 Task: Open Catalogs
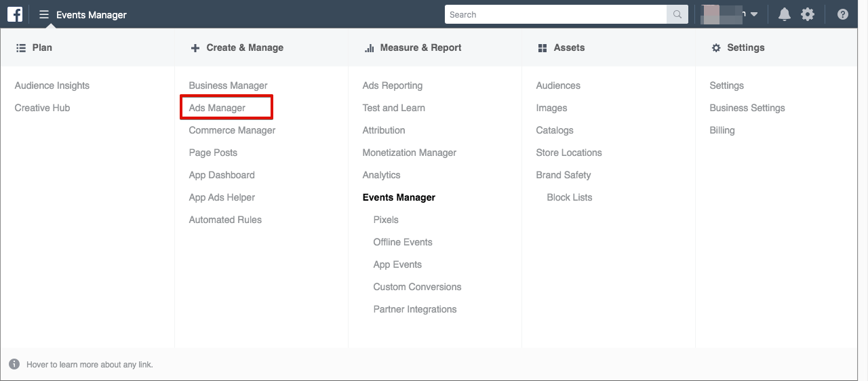click(x=555, y=130)
